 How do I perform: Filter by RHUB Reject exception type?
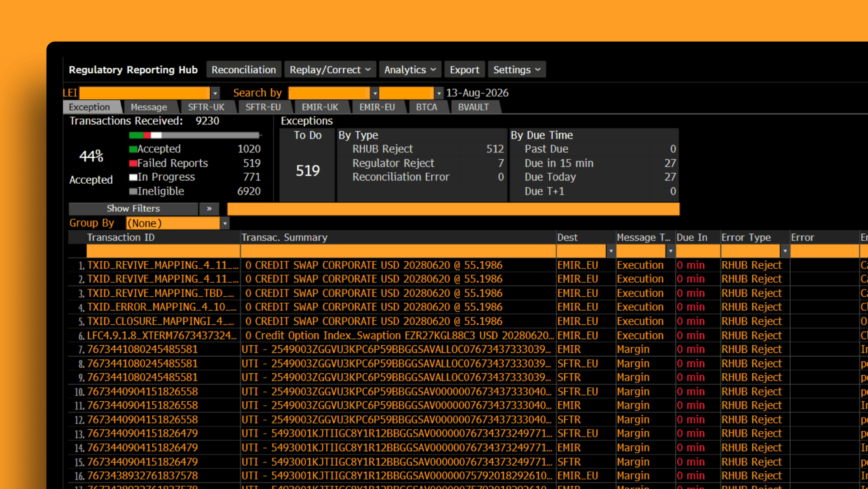tap(421, 149)
